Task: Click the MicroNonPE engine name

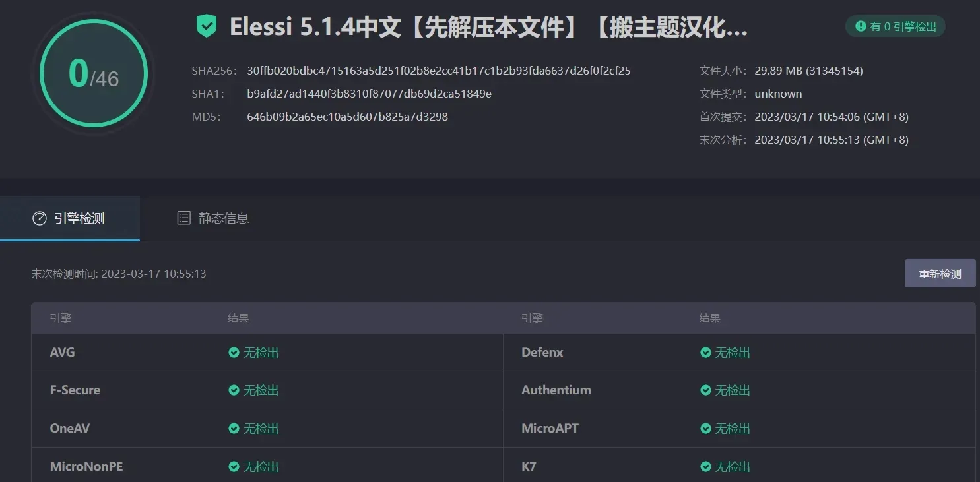Action: [86, 467]
